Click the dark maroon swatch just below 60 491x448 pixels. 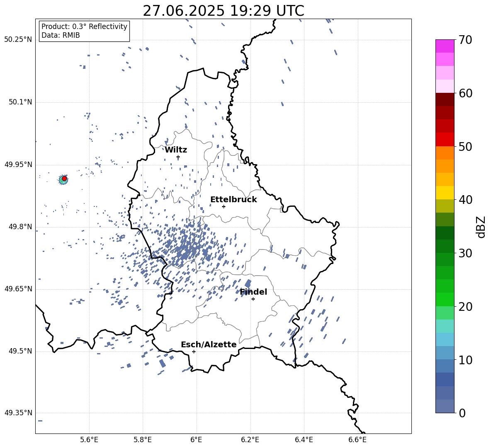(x=445, y=99)
